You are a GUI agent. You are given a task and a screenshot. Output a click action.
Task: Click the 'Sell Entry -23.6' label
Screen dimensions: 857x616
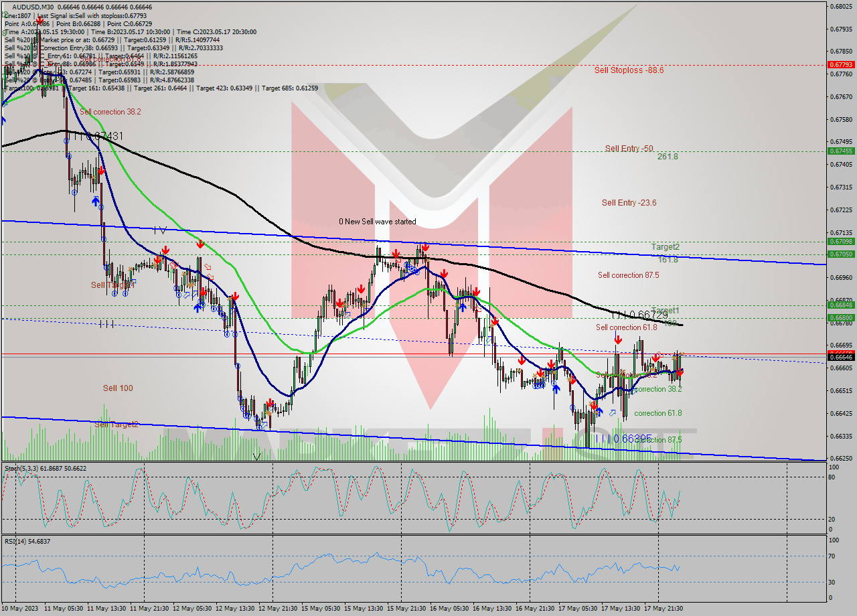click(x=629, y=202)
